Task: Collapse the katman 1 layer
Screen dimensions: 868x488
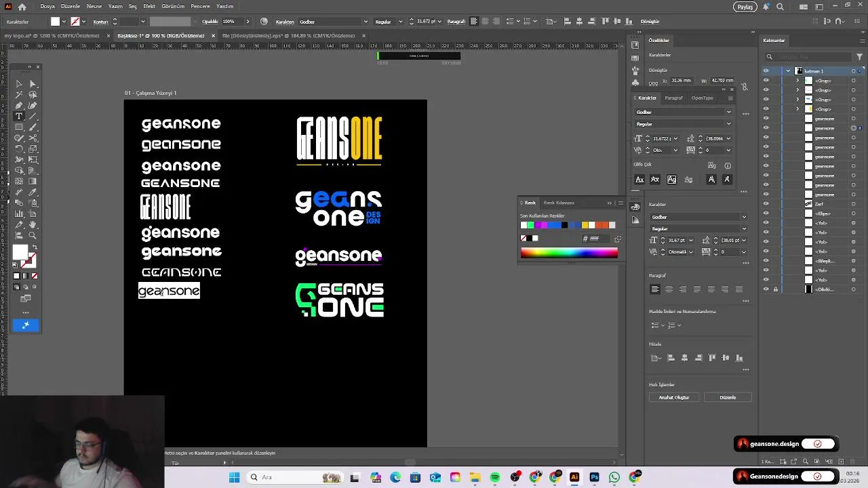Action: tap(788, 71)
